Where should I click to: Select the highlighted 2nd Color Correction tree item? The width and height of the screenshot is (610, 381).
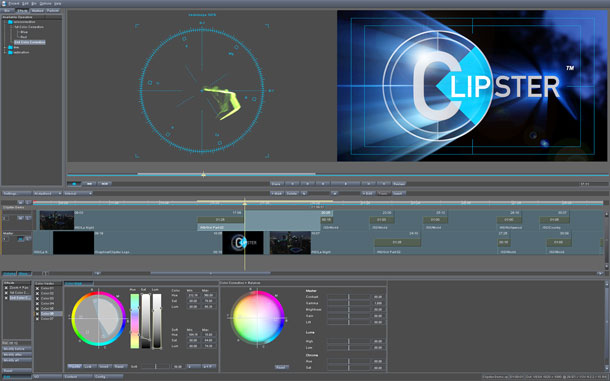point(30,42)
